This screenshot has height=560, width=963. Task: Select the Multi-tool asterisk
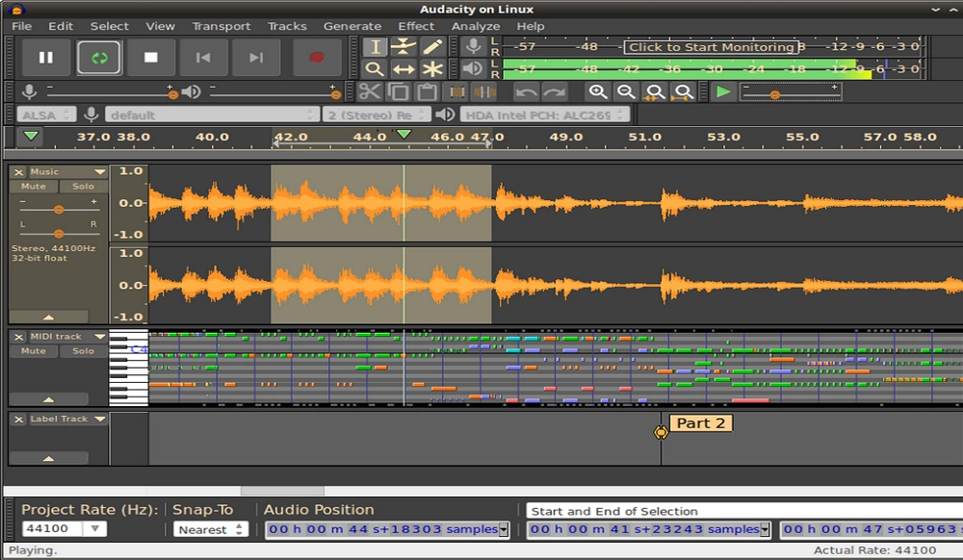point(432,68)
